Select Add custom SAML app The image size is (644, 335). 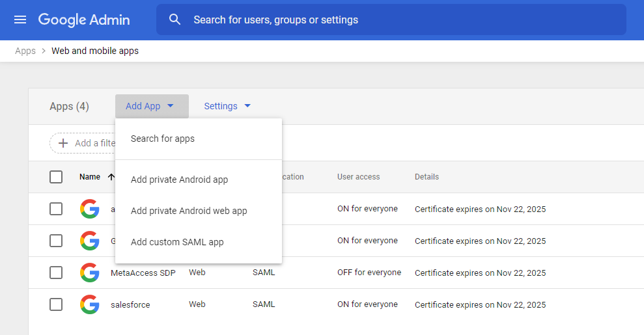click(177, 242)
